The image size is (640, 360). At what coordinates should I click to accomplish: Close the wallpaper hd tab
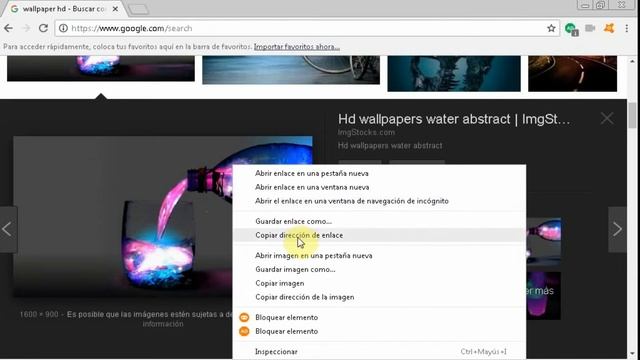[x=115, y=9]
